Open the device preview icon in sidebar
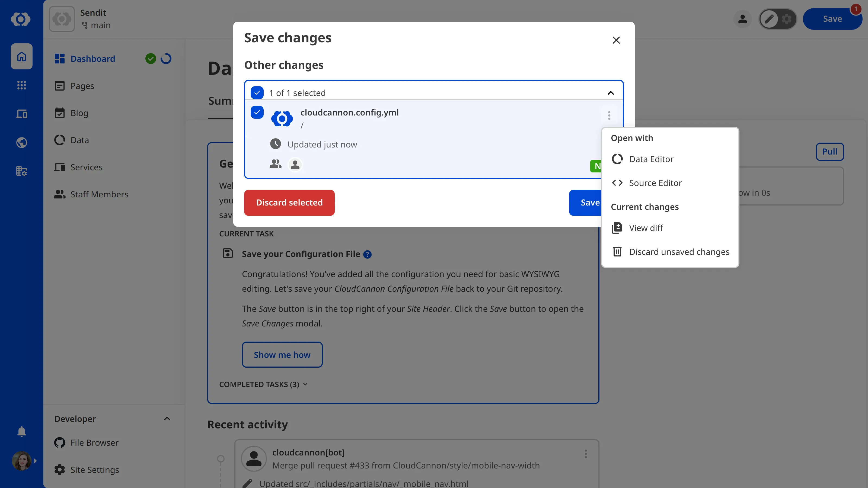This screenshot has width=868, height=488. 21,114
